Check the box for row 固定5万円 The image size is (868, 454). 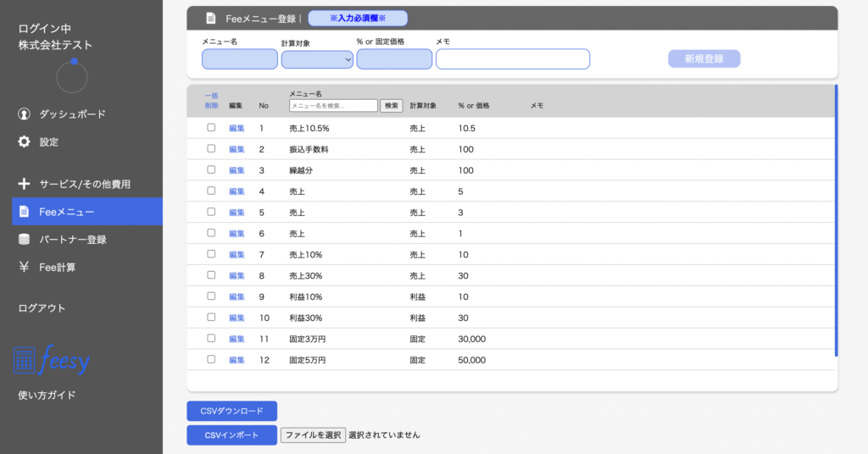[x=211, y=359]
